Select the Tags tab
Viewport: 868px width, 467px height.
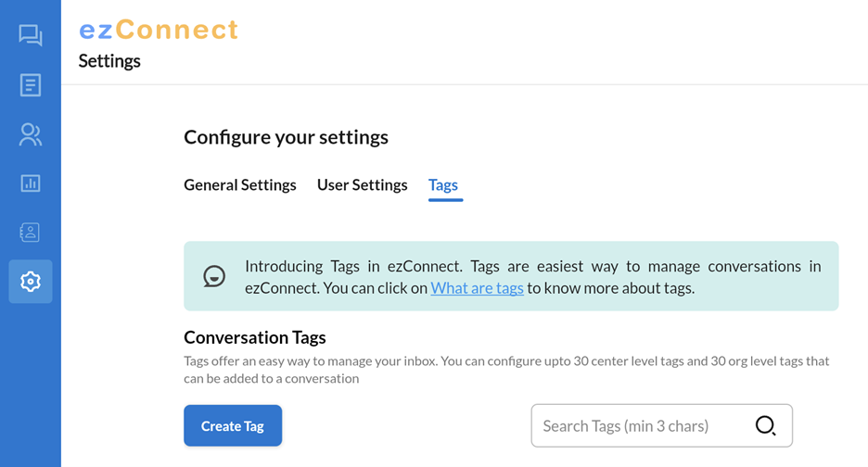tap(443, 185)
